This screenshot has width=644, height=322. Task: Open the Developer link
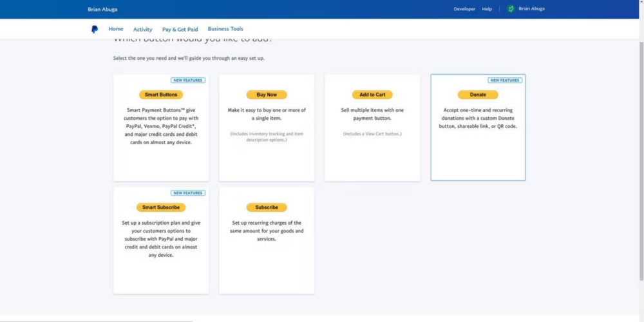pyautogui.click(x=464, y=9)
